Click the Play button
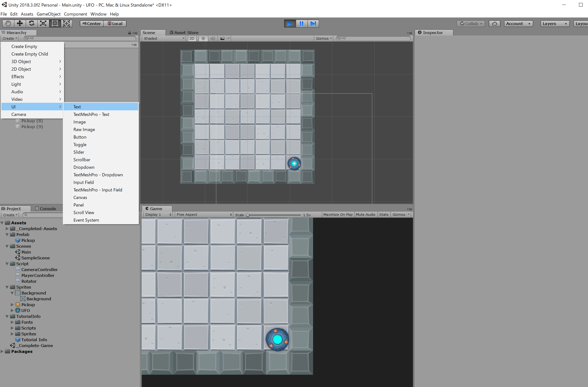Screen dimensions: 588x387 pos(289,23)
